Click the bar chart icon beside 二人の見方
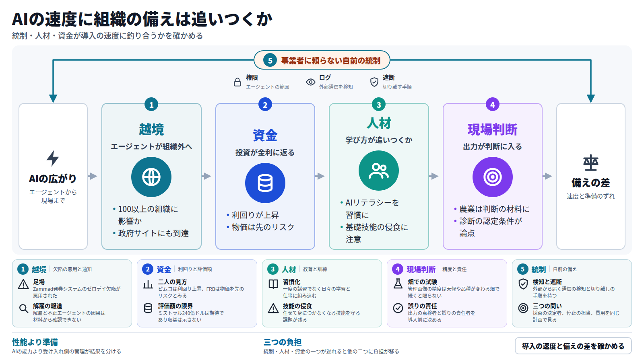 [148, 284]
